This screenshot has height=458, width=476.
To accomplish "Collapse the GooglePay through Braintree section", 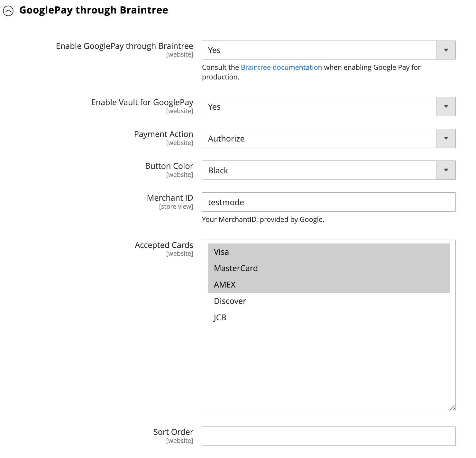I will point(8,11).
